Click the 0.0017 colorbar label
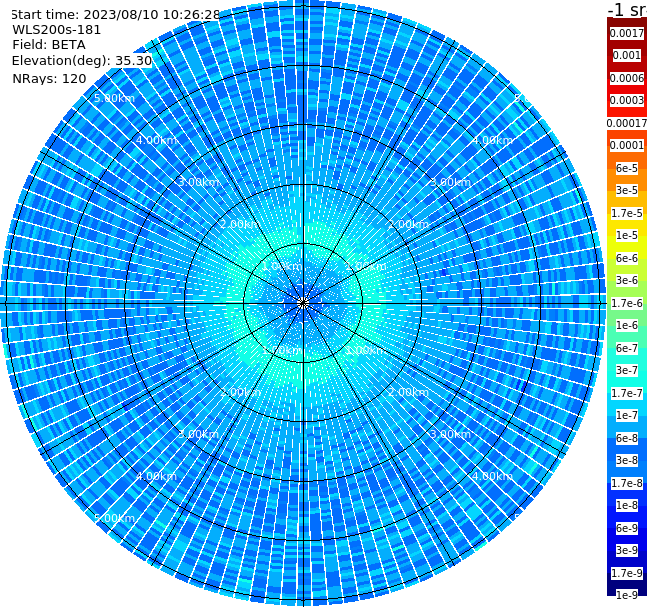Screen dimensions: 647x607 point(627,33)
